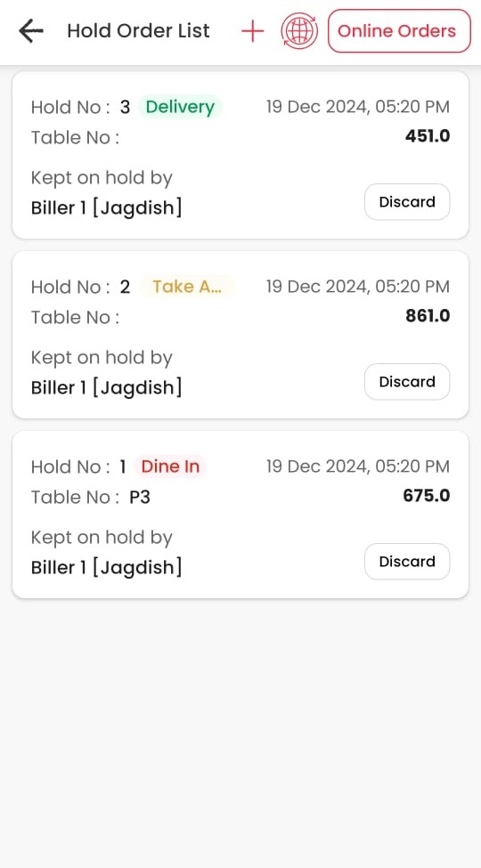
Task: Discard hold order number 2
Action: [407, 382]
